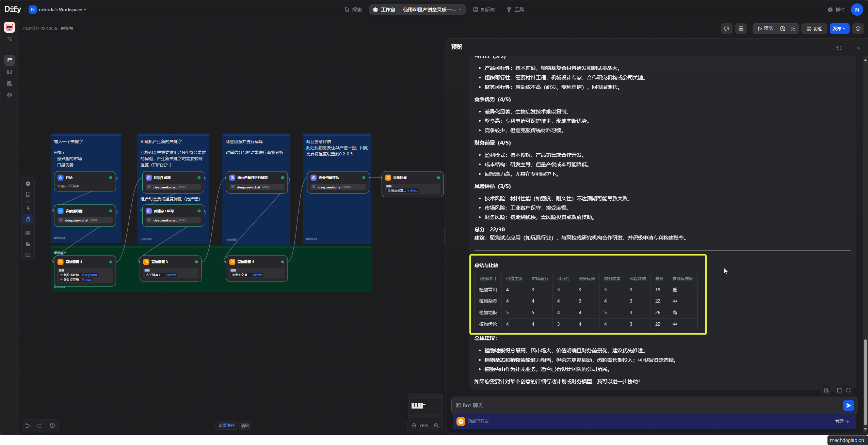Toggle fullscreen canvas view icon
This screenshot has width=868, height=445.
point(28,255)
